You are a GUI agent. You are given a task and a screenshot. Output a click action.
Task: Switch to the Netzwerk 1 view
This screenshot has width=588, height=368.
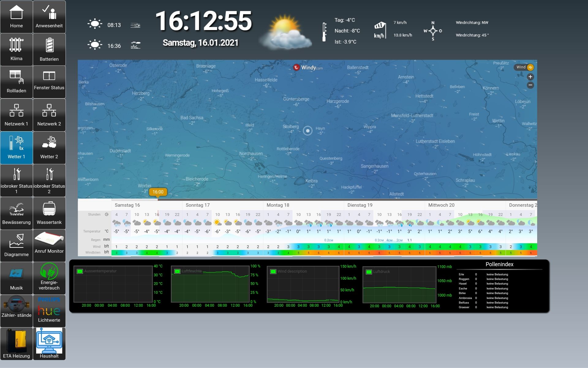(x=17, y=115)
